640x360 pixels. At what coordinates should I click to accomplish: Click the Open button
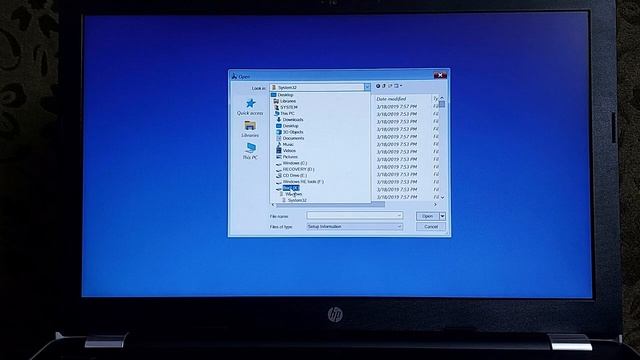click(427, 216)
